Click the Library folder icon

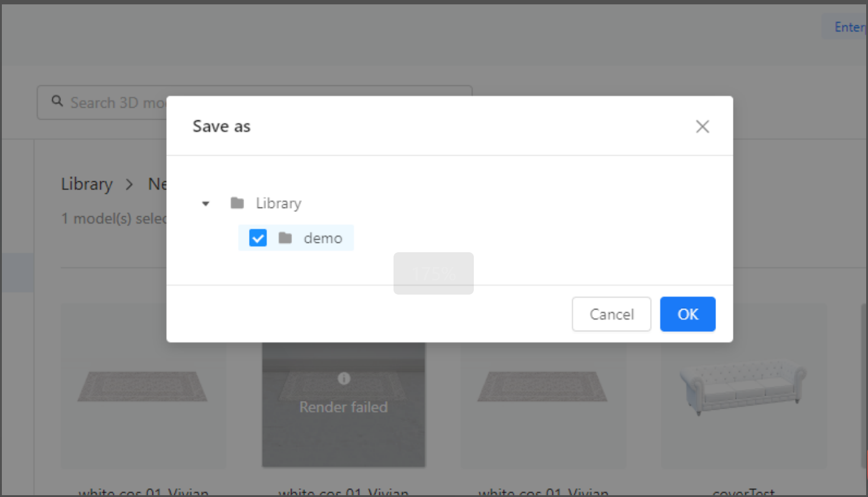click(x=237, y=203)
